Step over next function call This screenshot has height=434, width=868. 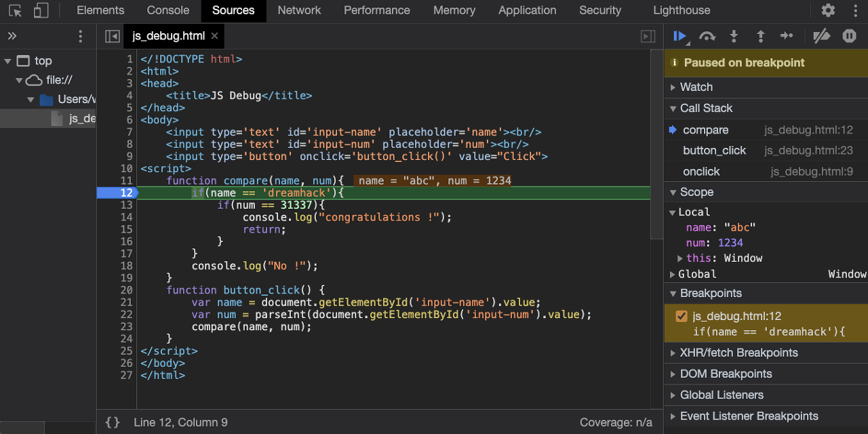[707, 37]
